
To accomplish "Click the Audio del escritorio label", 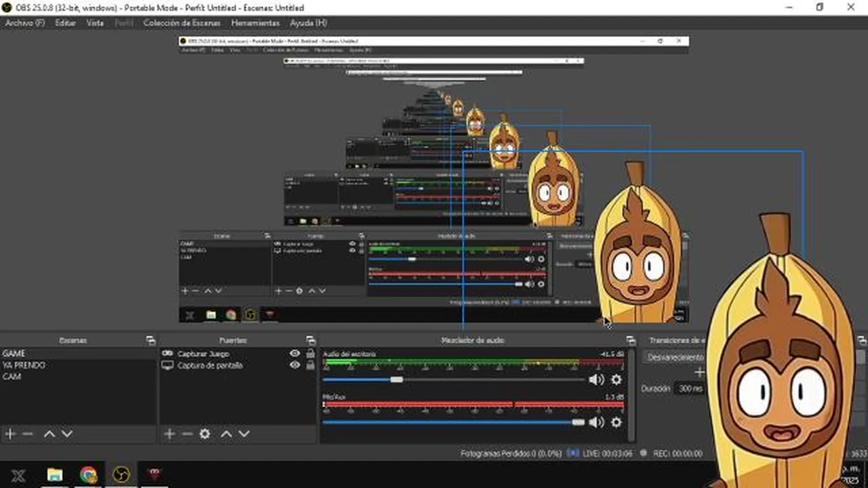I will click(349, 354).
